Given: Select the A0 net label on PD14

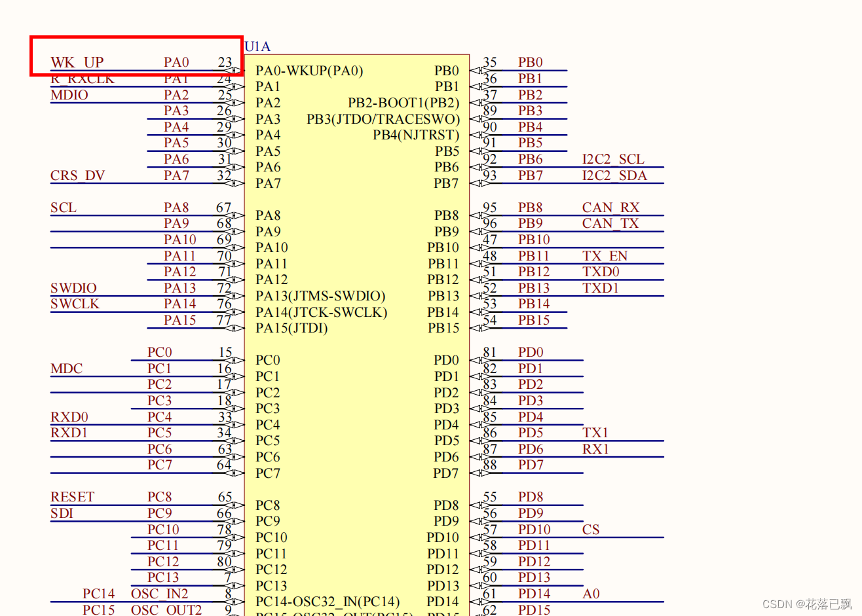Looking at the screenshot, I should 591,594.
